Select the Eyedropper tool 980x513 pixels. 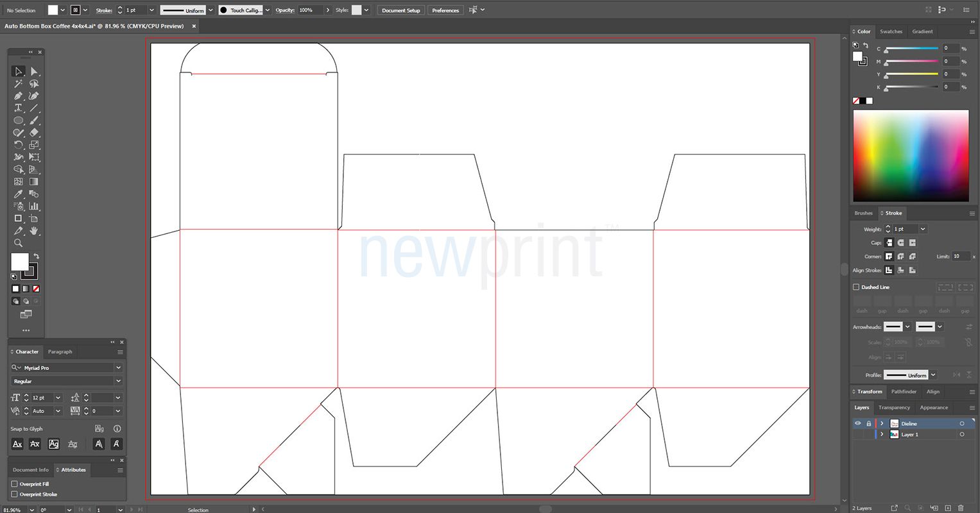point(19,194)
